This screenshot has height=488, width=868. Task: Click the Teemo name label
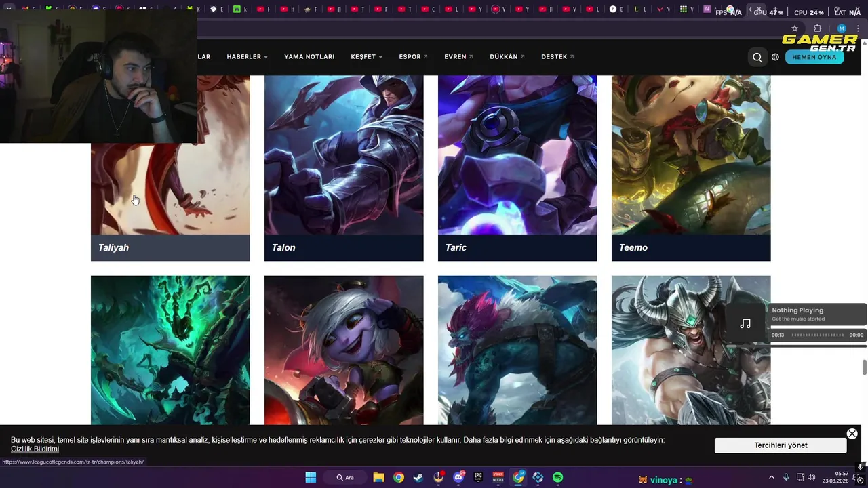633,247
